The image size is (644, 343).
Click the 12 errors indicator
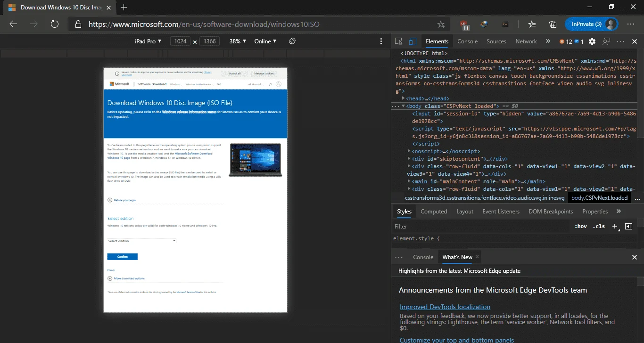[565, 41]
